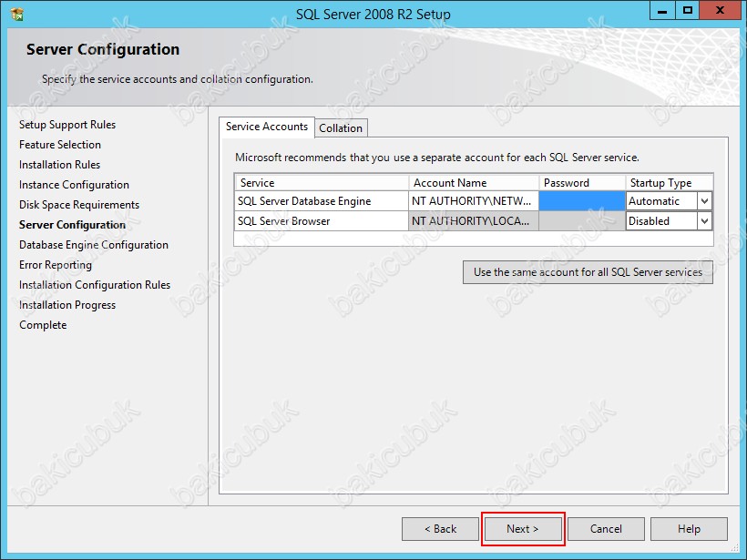Image resolution: width=747 pixels, height=560 pixels.
Task: Click the bold Server Configuration step in the list
Action: click(72, 225)
